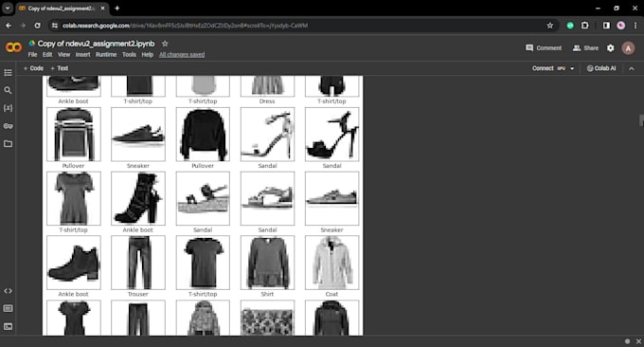Open the Tools menu
The image size is (644, 347).
tap(129, 55)
